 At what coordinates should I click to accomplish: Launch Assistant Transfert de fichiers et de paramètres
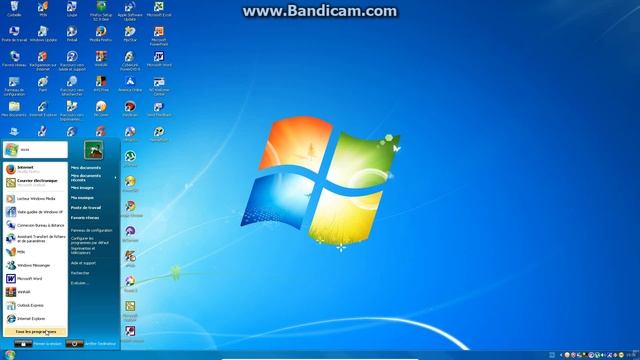(36, 239)
